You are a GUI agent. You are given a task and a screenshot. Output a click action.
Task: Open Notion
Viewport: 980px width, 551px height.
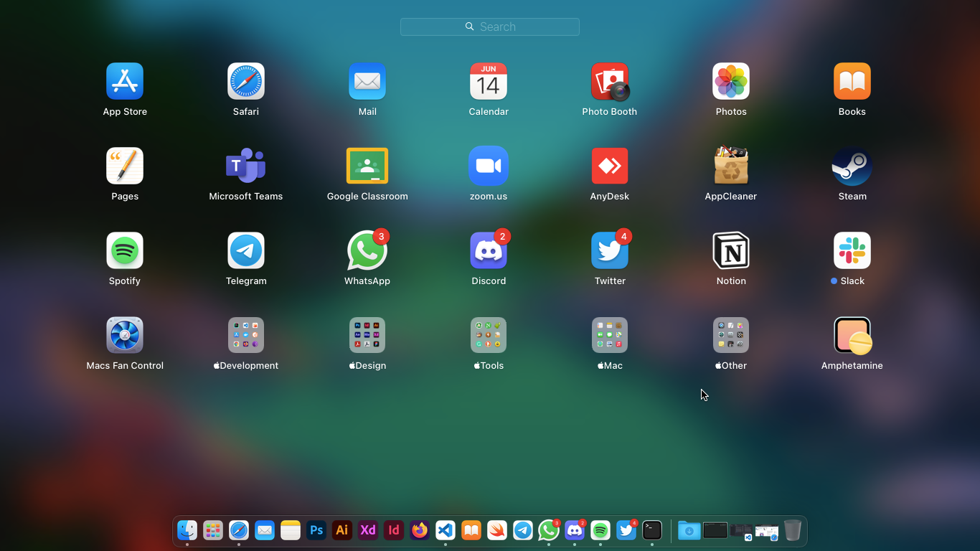[731, 250]
